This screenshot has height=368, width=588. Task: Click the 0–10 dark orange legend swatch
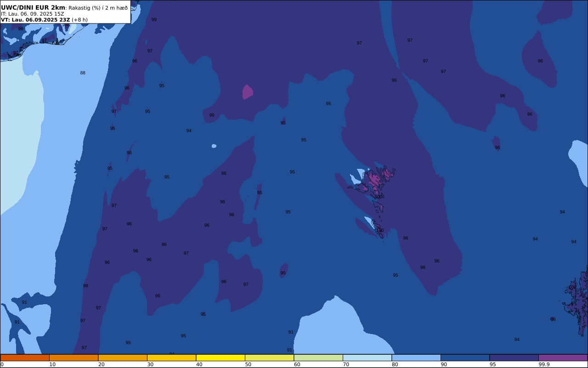[x=25, y=357]
